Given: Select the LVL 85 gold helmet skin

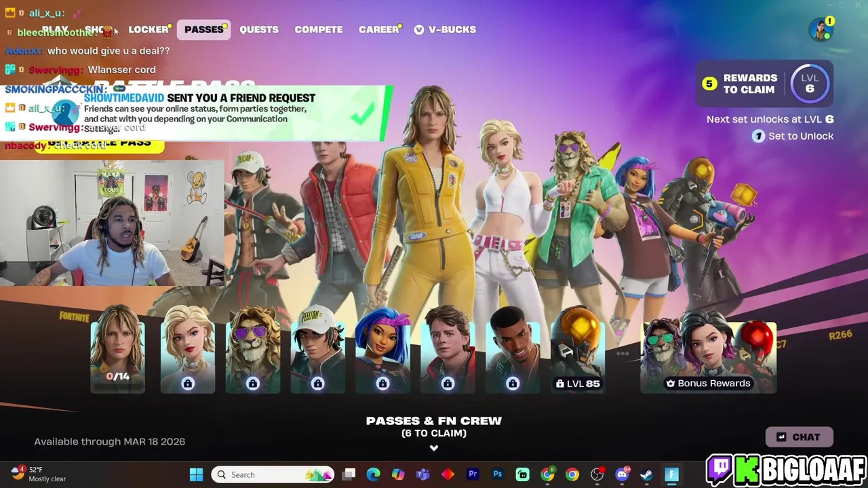Looking at the screenshot, I should pyautogui.click(x=578, y=349).
